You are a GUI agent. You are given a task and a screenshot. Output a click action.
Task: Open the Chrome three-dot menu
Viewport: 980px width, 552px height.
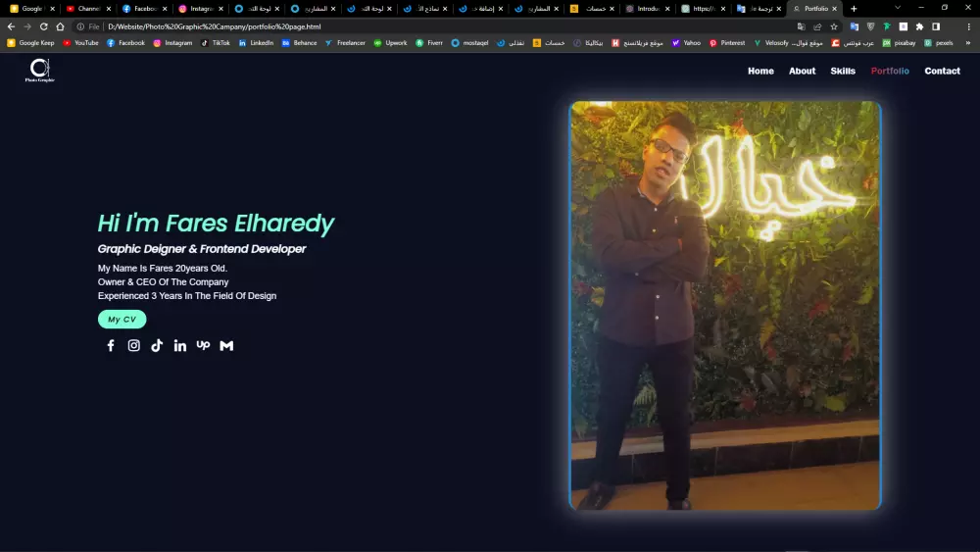point(969,26)
